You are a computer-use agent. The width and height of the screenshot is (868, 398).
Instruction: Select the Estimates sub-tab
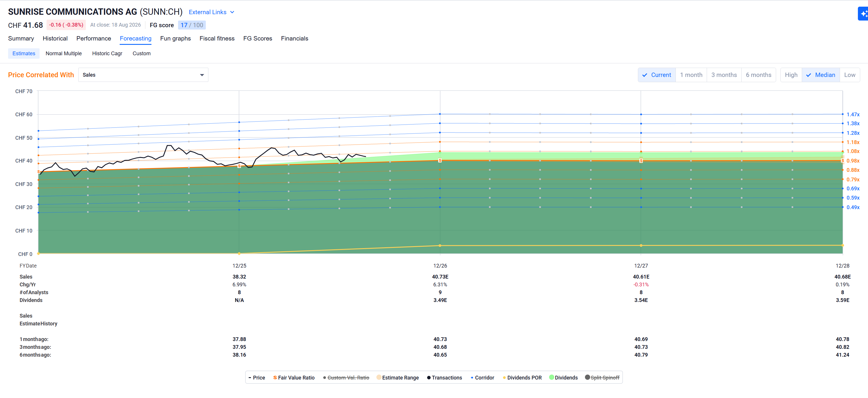click(24, 53)
